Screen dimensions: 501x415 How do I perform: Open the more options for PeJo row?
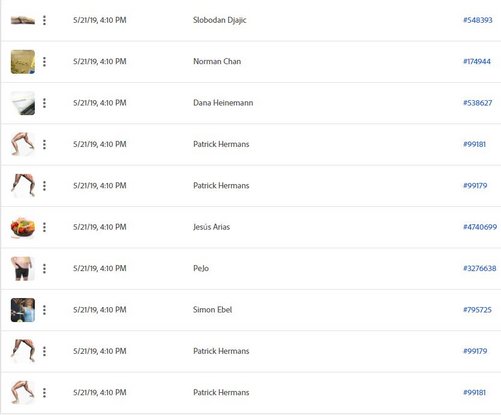(x=44, y=269)
